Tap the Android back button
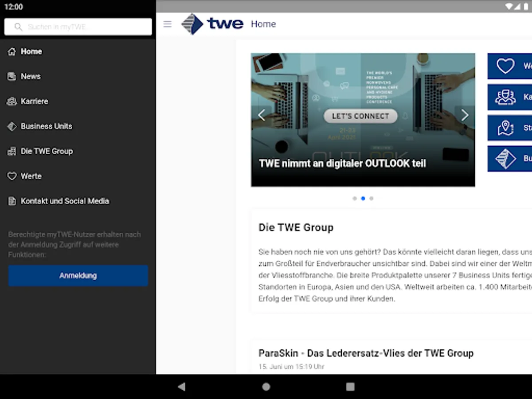This screenshot has height=399, width=532. (x=181, y=387)
